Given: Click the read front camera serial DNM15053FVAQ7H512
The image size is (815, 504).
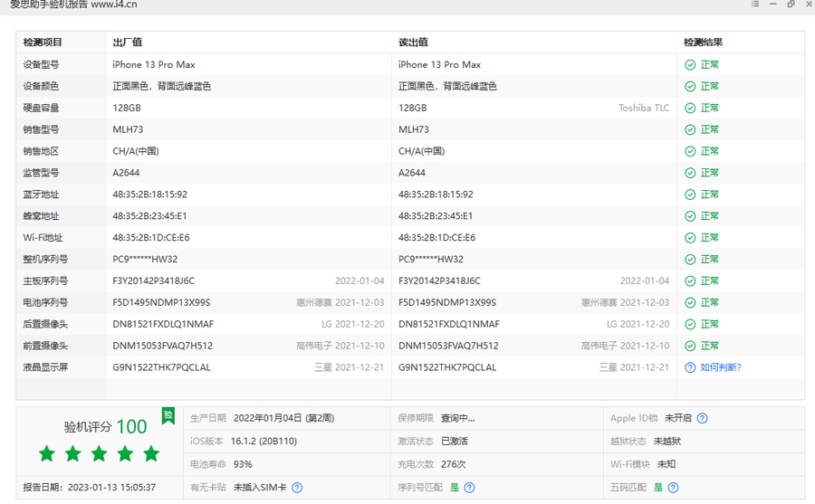Looking at the screenshot, I should [448, 346].
